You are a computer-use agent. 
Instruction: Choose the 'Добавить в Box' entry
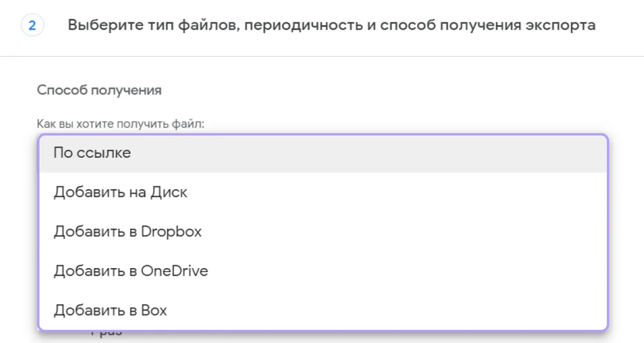coord(110,310)
